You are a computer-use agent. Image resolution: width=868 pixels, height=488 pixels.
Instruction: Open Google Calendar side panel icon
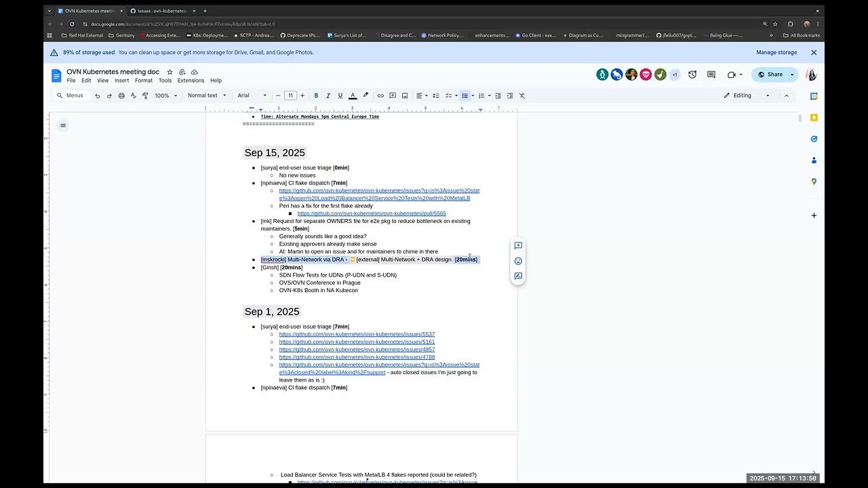(x=814, y=96)
